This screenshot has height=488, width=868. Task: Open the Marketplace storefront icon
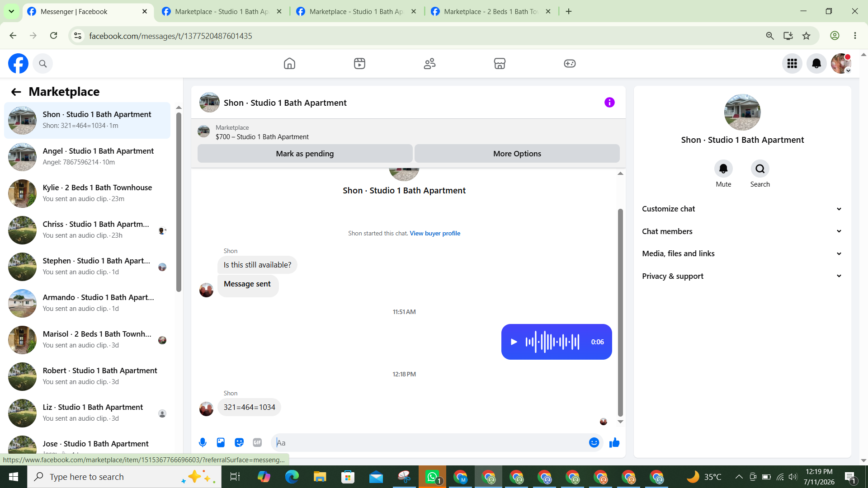pos(500,64)
